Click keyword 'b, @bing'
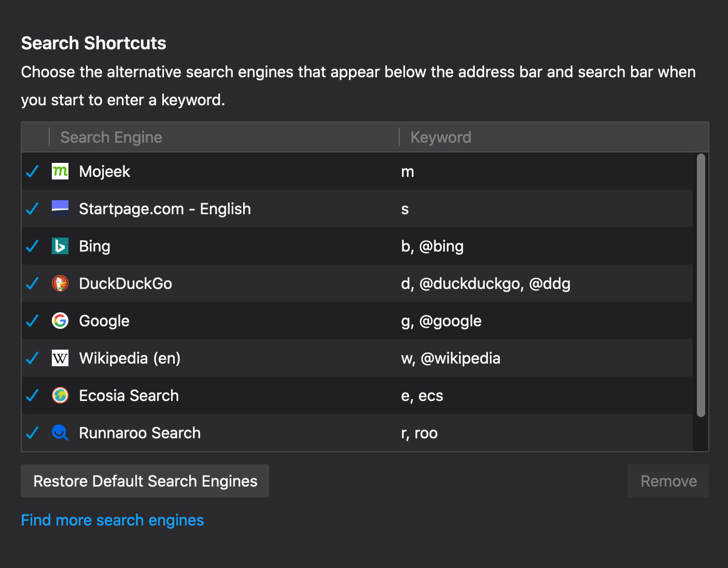 pos(432,246)
